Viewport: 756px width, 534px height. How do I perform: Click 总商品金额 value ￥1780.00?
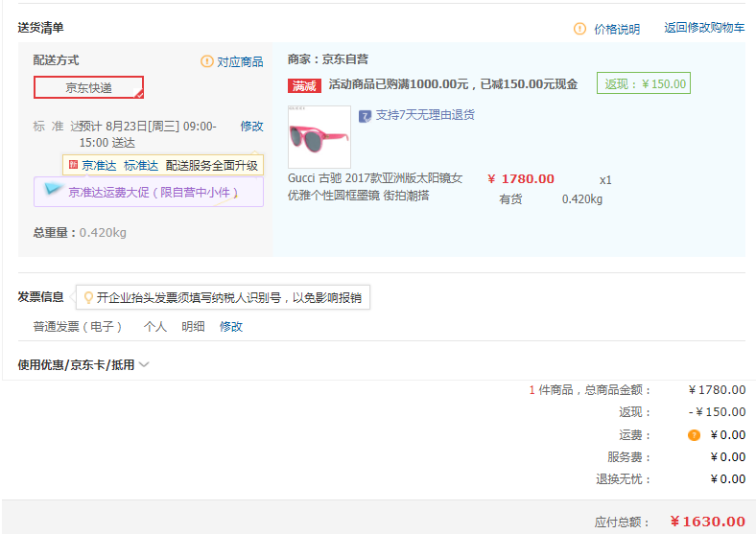(x=717, y=390)
